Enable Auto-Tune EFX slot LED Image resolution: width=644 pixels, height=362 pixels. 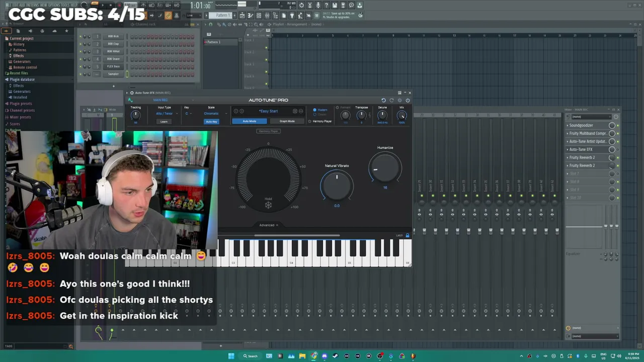[x=618, y=149]
